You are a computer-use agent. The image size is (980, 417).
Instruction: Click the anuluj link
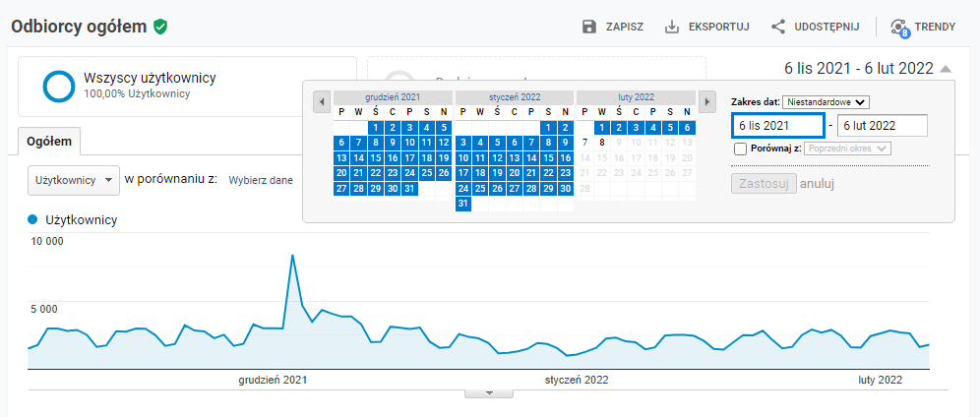click(818, 184)
